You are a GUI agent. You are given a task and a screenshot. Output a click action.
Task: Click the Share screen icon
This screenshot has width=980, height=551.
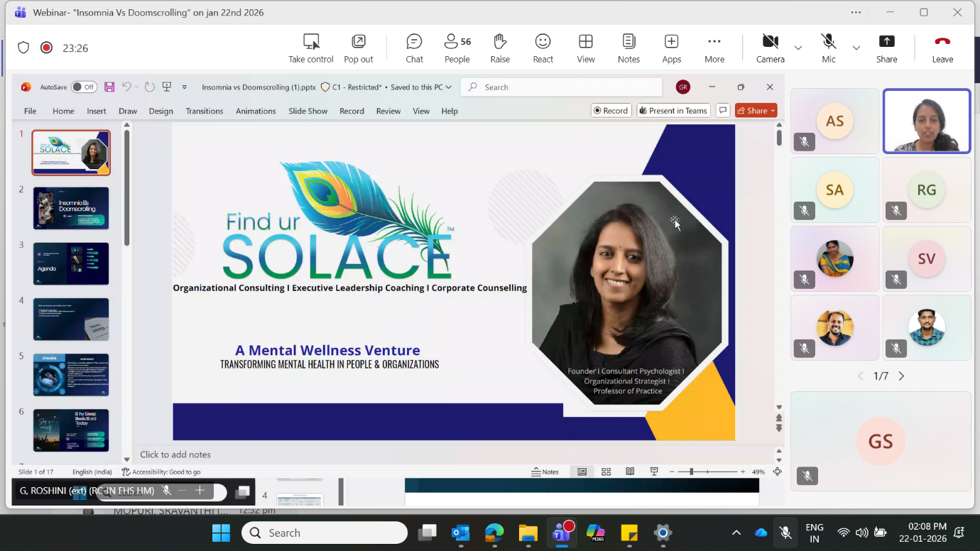[x=886, y=48]
